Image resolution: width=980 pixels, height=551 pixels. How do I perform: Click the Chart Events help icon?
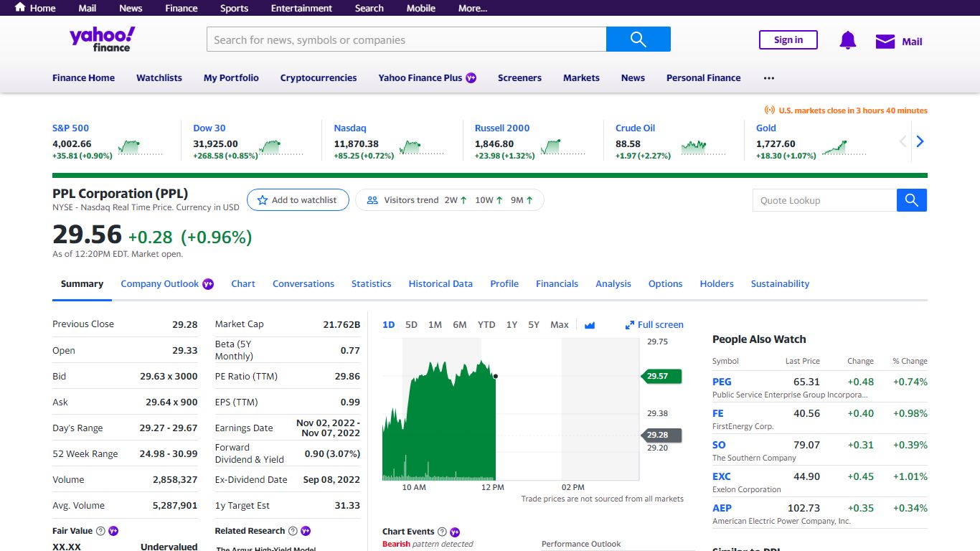coord(442,532)
